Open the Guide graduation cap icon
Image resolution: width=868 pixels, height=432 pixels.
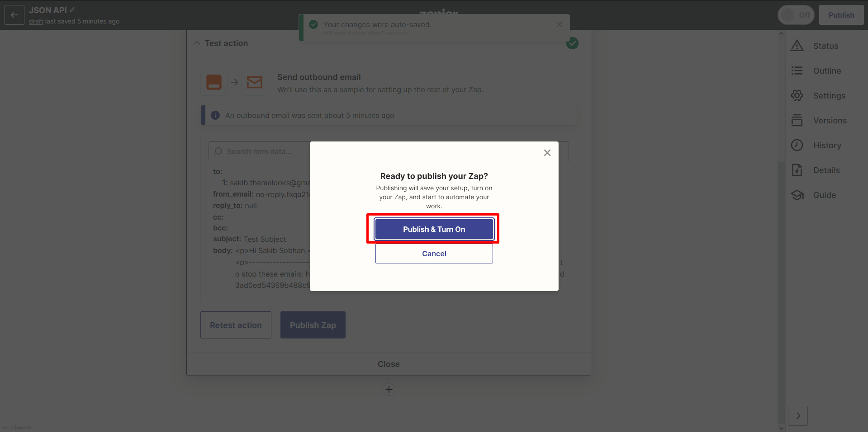coord(797,195)
